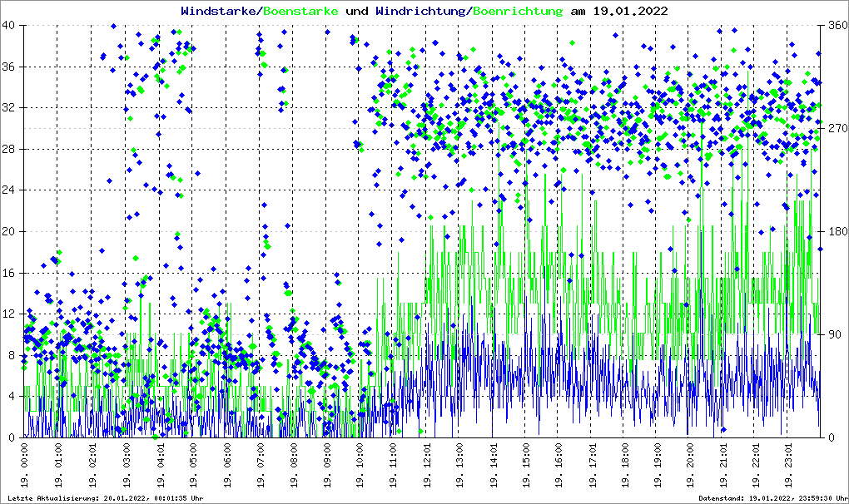Click the "360" degree label on right axis

pos(837,26)
